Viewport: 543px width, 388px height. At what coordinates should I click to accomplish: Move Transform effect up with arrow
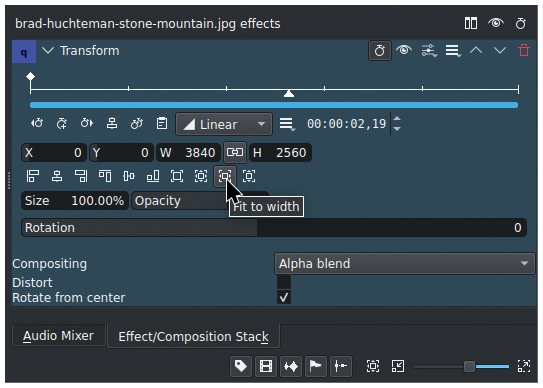[476, 51]
